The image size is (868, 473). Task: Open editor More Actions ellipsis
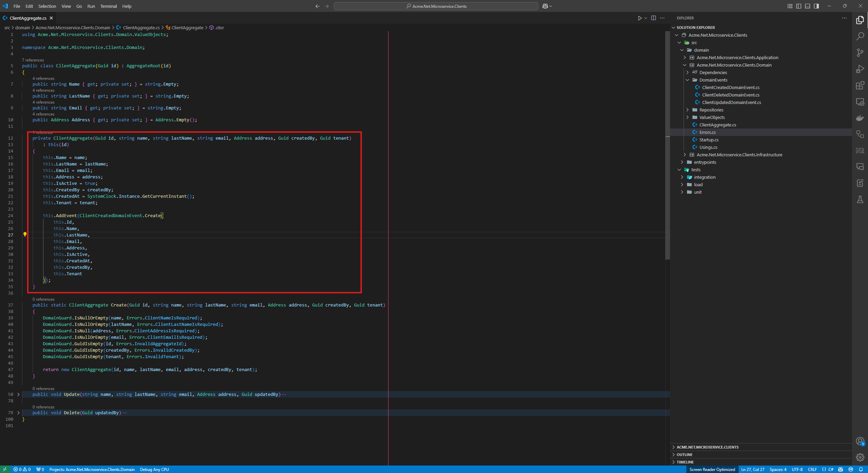[662, 18]
